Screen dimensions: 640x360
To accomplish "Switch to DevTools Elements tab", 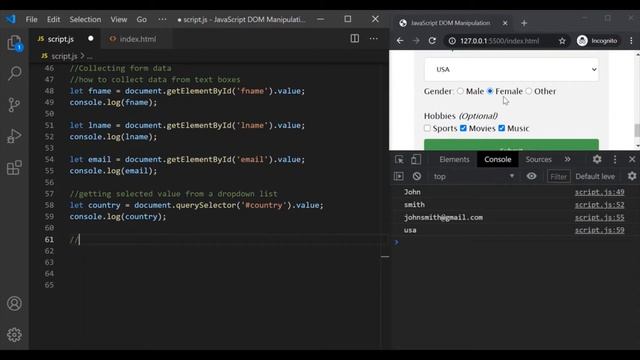I will tap(454, 160).
